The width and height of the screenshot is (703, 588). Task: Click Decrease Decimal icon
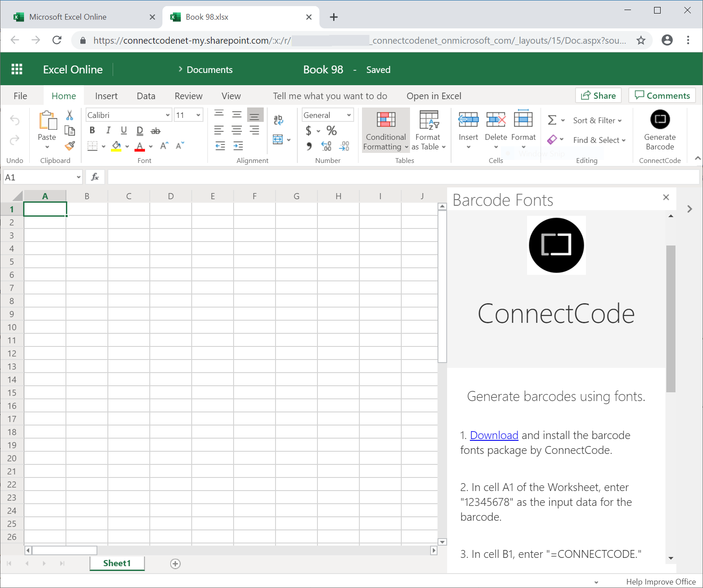pyautogui.click(x=344, y=146)
